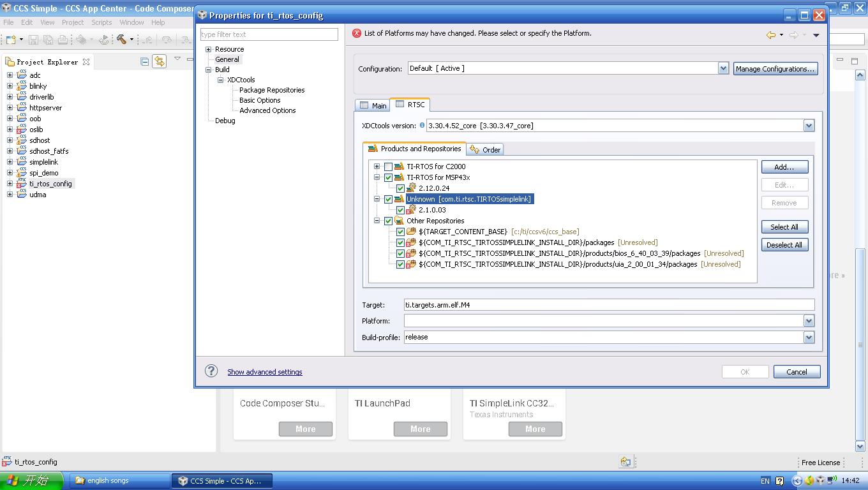Click the ${TARGET_CONTENT_BASE} repository folder icon
Screen dimensions: 868x490
click(412, 232)
